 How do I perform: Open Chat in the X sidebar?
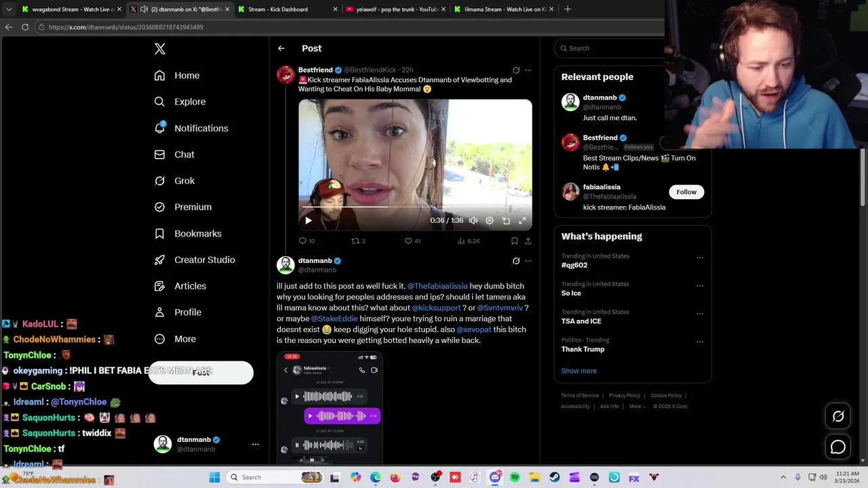click(x=174, y=155)
